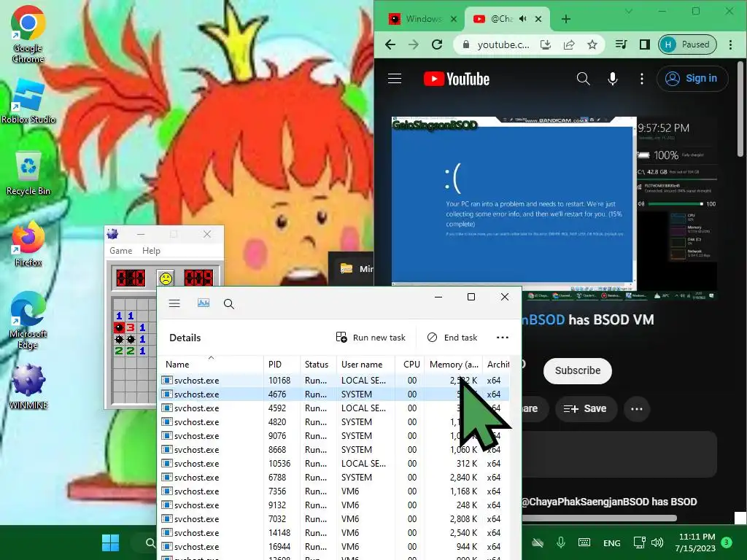Screen dimensions: 747x560
Task: Open Firefox desktop shortcut
Action: (28, 244)
